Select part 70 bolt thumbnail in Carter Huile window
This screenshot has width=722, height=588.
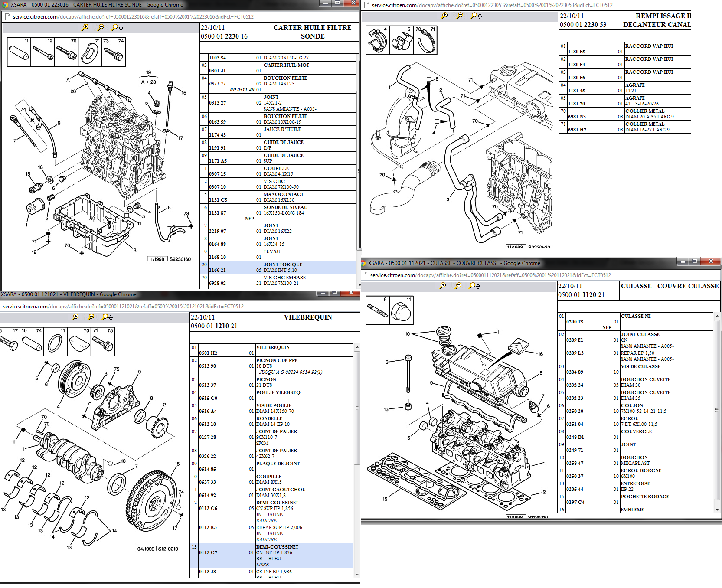click(66, 52)
